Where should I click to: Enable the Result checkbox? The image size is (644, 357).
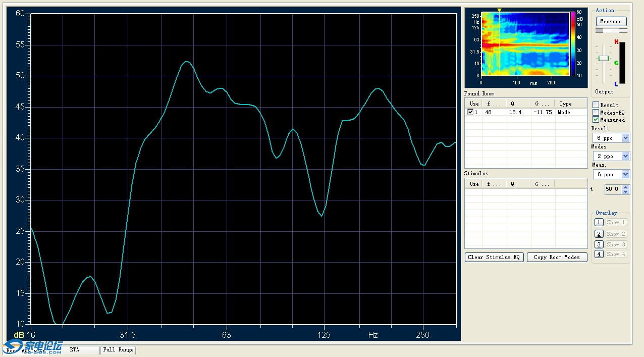(596, 105)
